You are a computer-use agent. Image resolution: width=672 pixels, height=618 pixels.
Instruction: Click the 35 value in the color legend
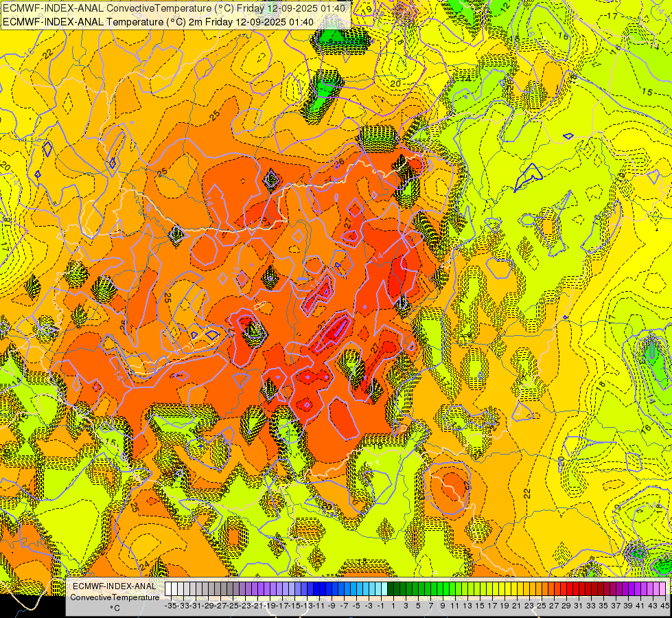tap(603, 606)
